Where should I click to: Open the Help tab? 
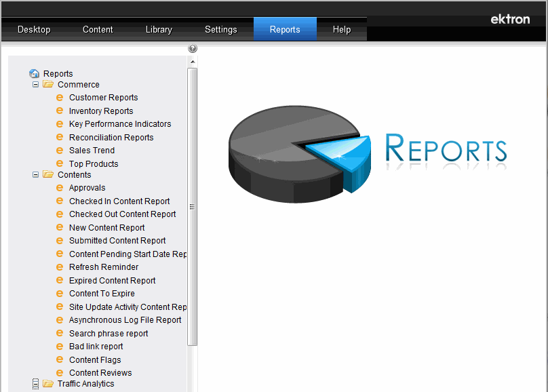pos(341,29)
